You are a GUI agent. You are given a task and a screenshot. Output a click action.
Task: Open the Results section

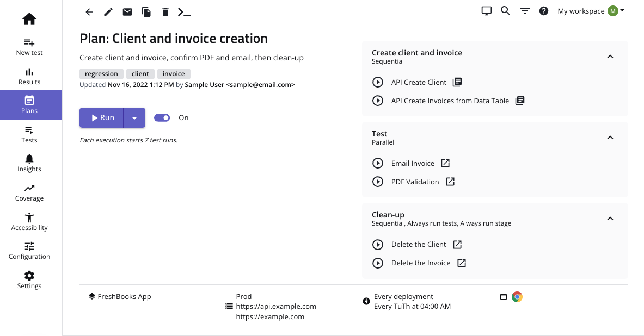(29, 76)
